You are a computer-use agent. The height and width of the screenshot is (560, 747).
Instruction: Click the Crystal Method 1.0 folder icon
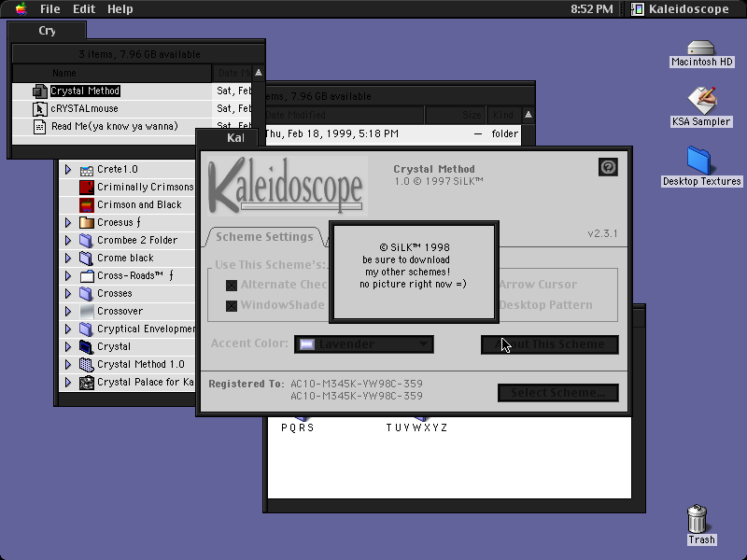pos(86,365)
